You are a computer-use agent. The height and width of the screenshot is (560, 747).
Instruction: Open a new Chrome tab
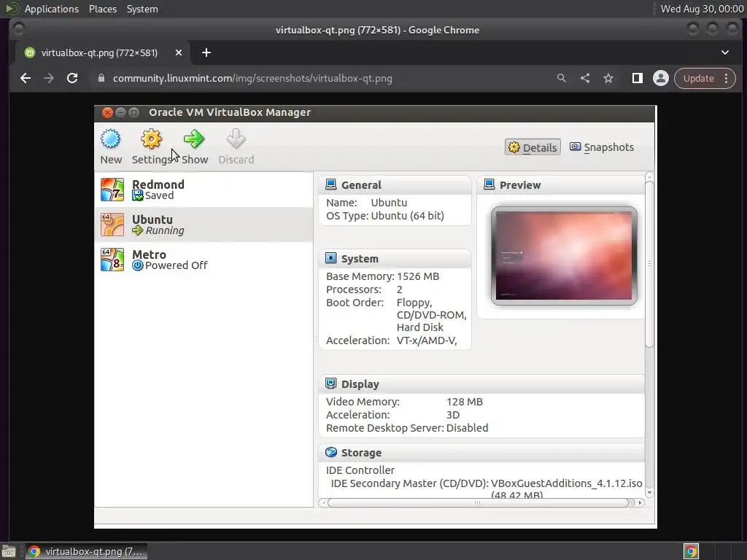tap(206, 52)
